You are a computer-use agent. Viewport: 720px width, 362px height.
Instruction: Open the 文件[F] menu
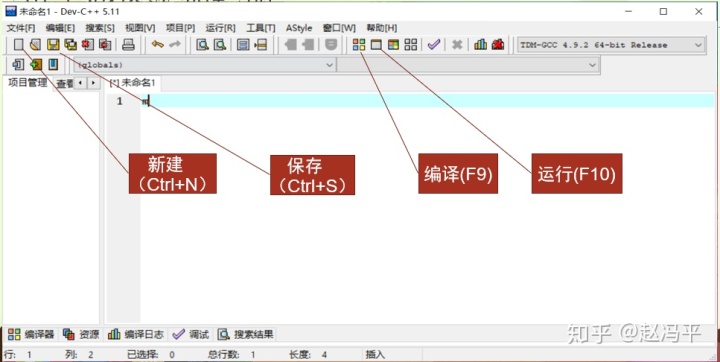point(21,28)
